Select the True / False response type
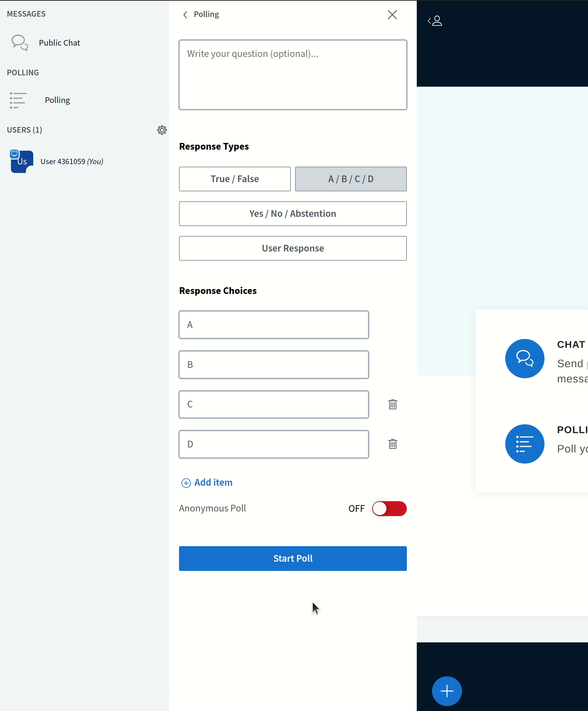 [x=235, y=179]
